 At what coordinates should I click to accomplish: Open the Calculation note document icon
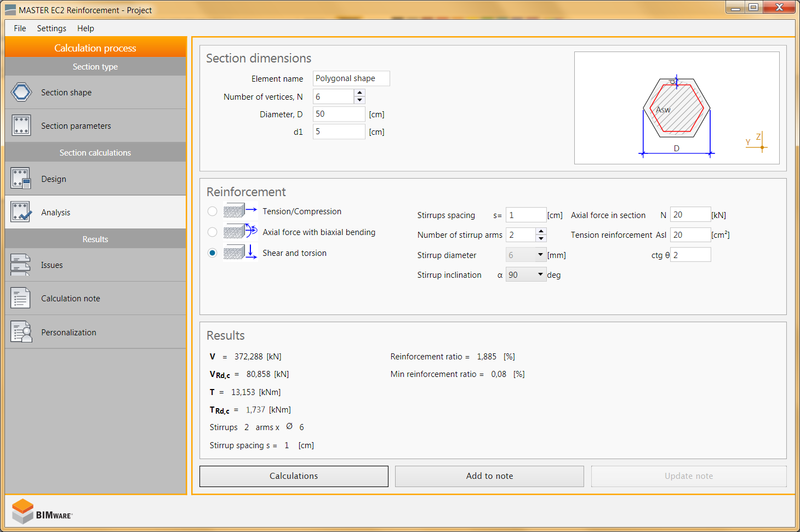click(x=21, y=299)
